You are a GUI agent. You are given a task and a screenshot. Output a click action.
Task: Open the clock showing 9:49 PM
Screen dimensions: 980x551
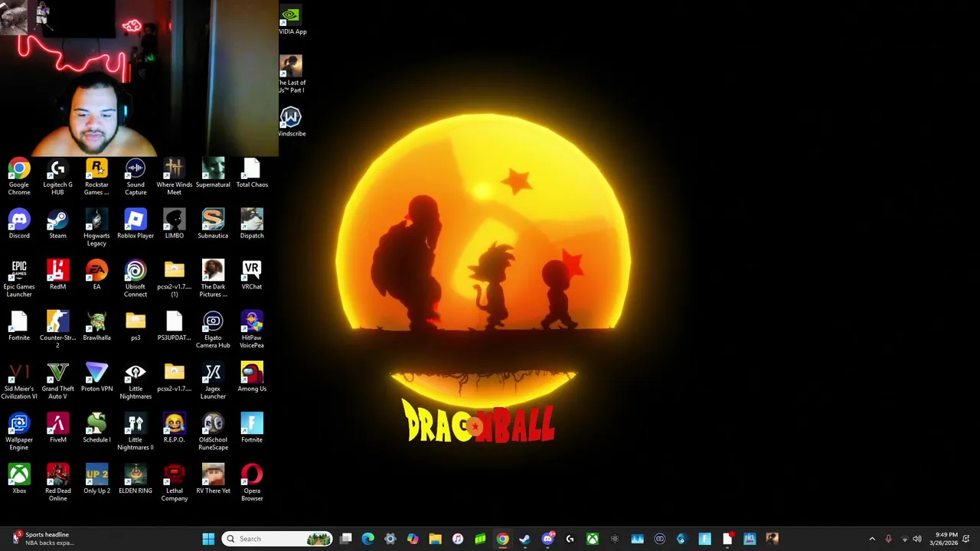click(x=942, y=539)
